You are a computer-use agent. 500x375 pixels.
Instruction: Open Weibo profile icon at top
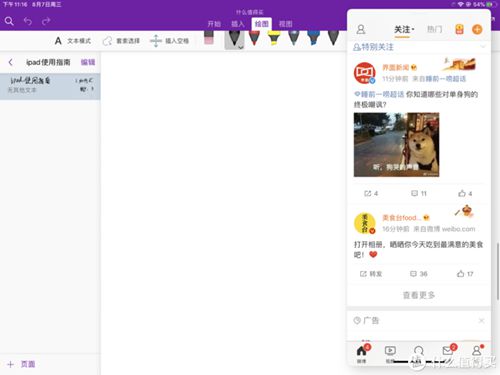coord(361,29)
